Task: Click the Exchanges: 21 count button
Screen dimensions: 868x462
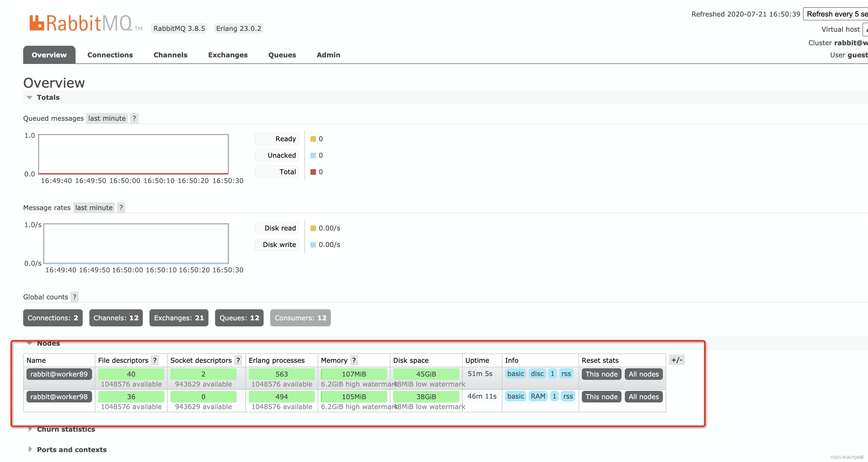Action: 179,318
